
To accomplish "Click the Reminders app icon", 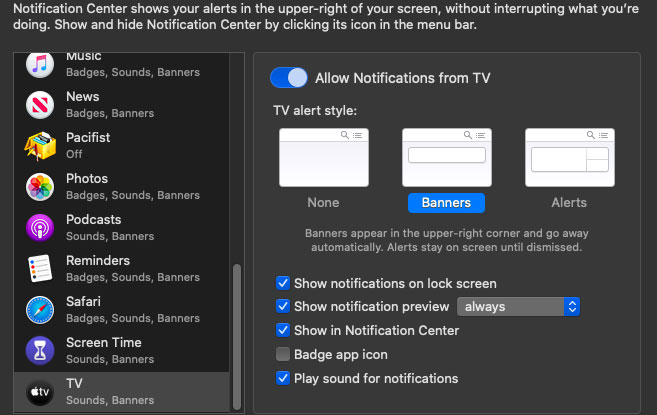I will tap(40, 269).
